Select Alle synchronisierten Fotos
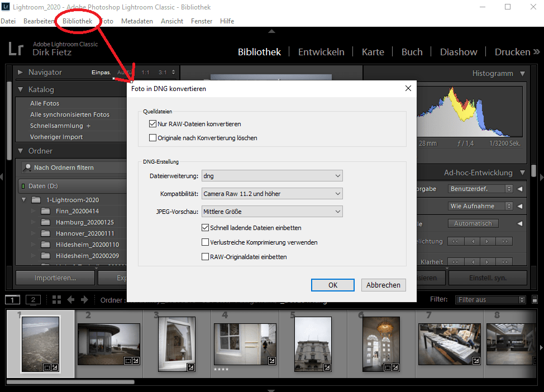Viewport: 544px width, 392px height. click(70, 114)
